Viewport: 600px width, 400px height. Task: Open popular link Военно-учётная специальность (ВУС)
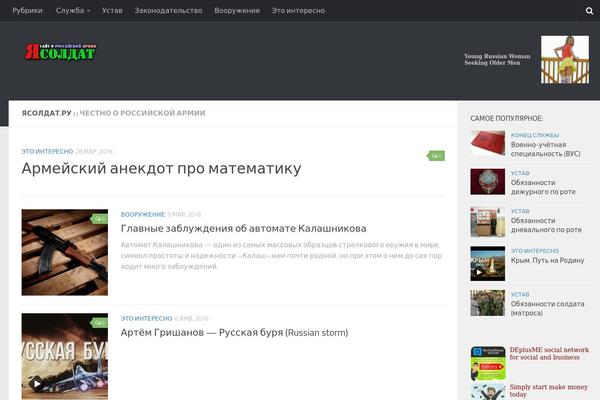pyautogui.click(x=545, y=149)
